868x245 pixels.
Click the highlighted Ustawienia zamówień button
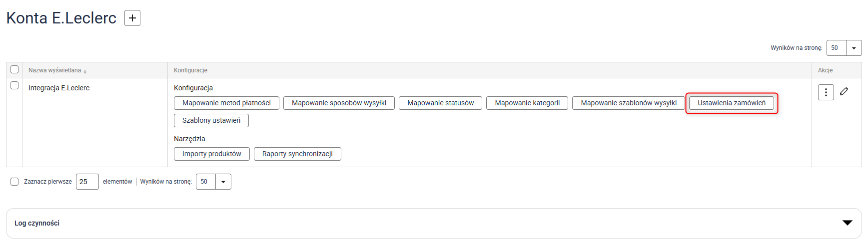tap(731, 103)
